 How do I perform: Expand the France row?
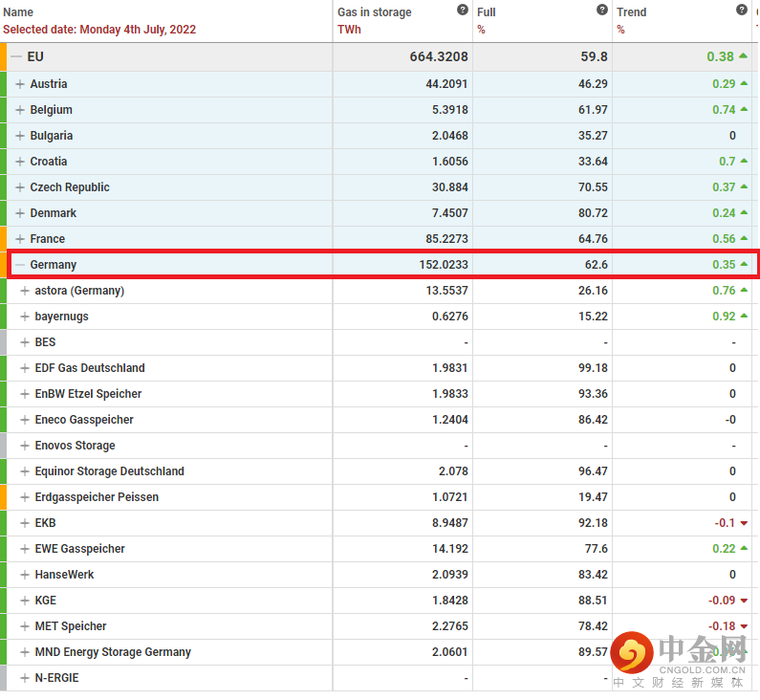click(20, 239)
